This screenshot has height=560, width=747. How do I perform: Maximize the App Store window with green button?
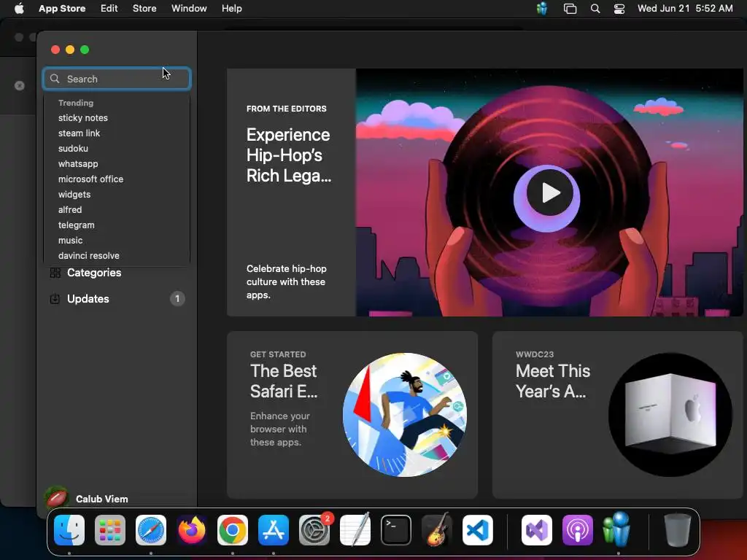pyautogui.click(x=85, y=50)
